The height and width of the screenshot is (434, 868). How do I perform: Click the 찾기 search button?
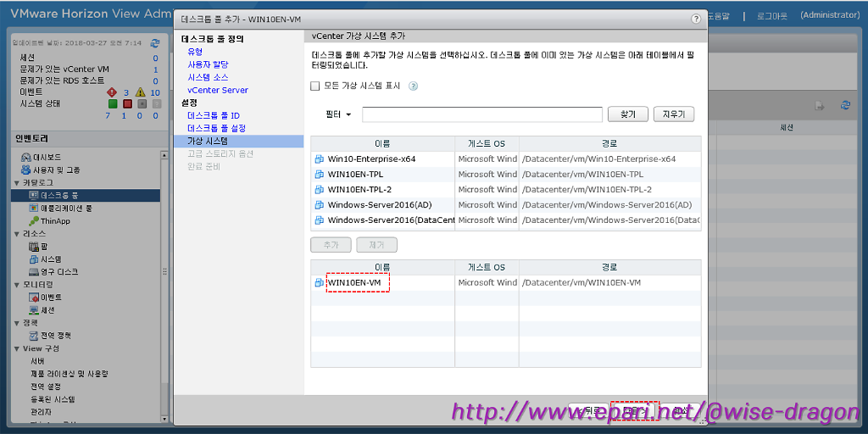click(x=628, y=114)
